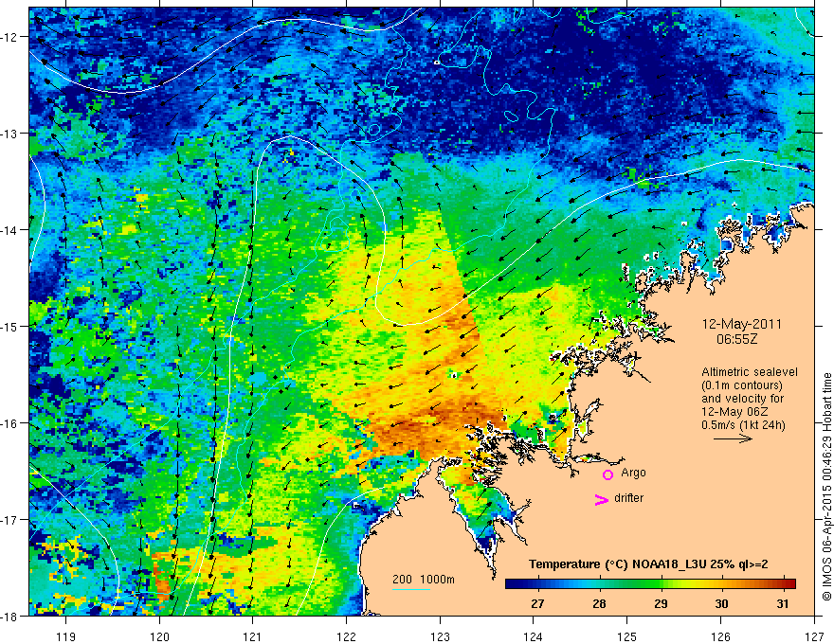Click the '-13' latitude axis label
This screenshot has height=644, width=834.
tap(10, 134)
